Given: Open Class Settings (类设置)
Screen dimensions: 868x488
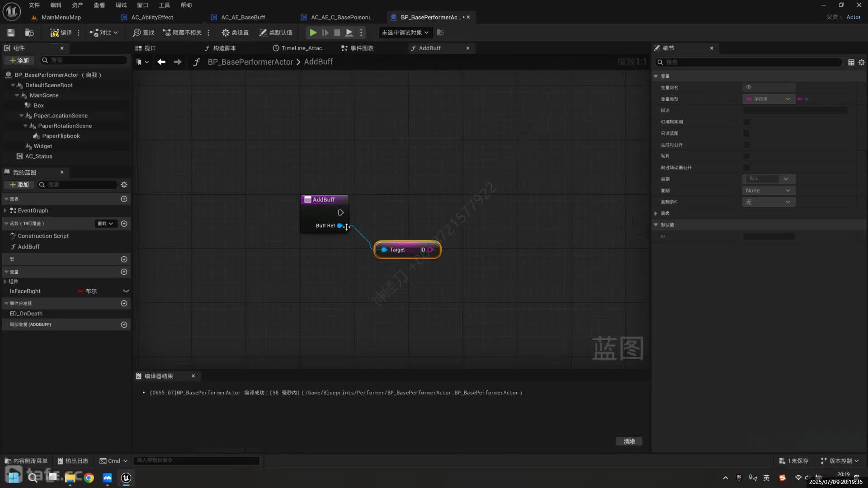Looking at the screenshot, I should pos(235,33).
